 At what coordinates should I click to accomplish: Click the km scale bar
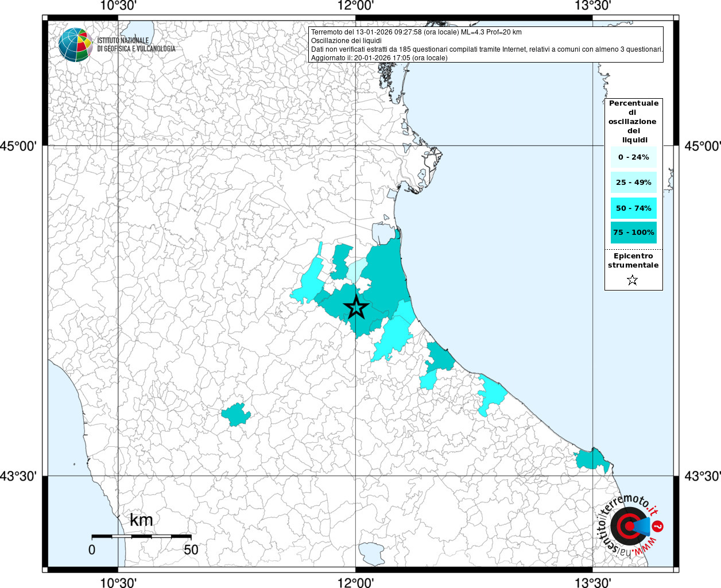(x=141, y=536)
